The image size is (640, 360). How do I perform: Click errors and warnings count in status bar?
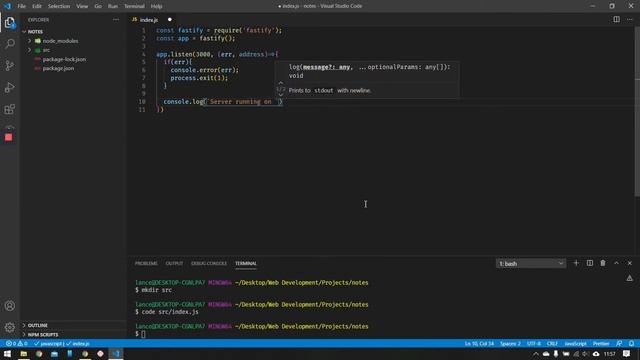(x=16, y=344)
